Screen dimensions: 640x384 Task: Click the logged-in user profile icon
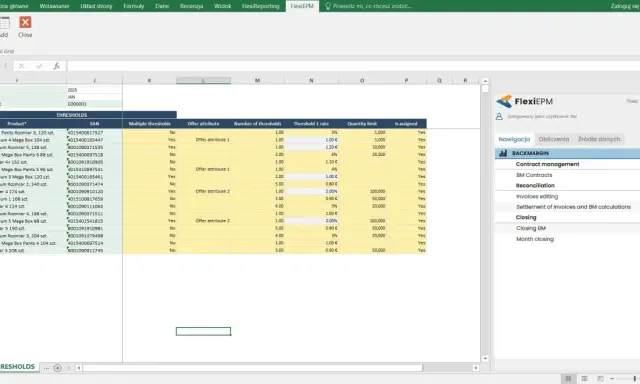(499, 116)
